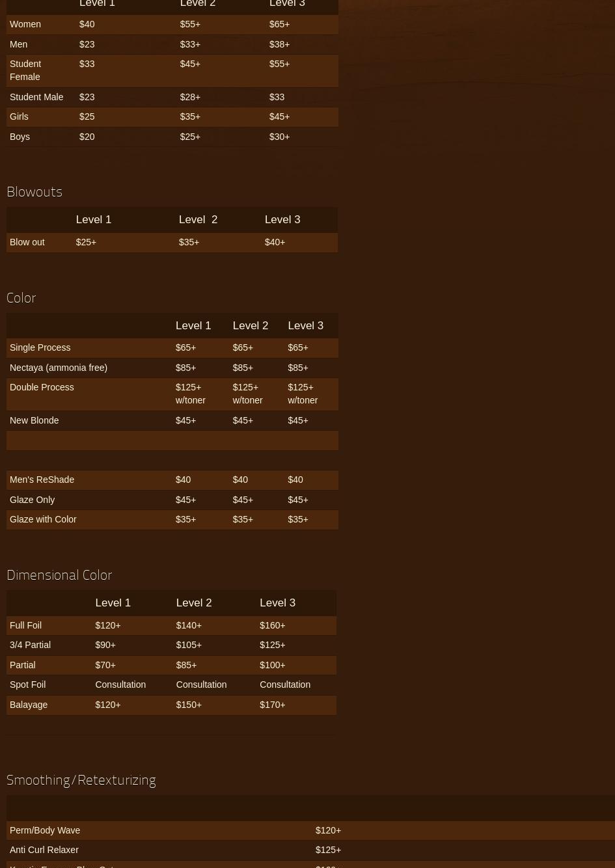
Task: Click the New Blonde row label
Action: [34, 420]
